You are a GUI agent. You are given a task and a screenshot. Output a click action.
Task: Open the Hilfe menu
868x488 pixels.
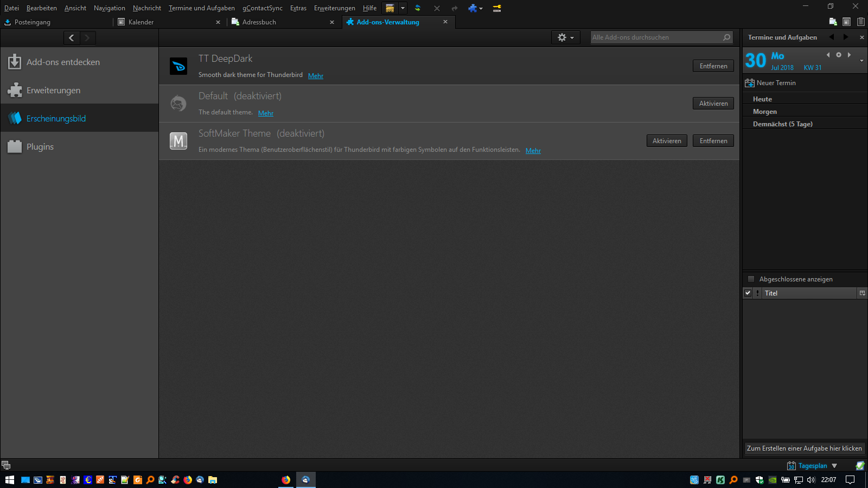(370, 8)
